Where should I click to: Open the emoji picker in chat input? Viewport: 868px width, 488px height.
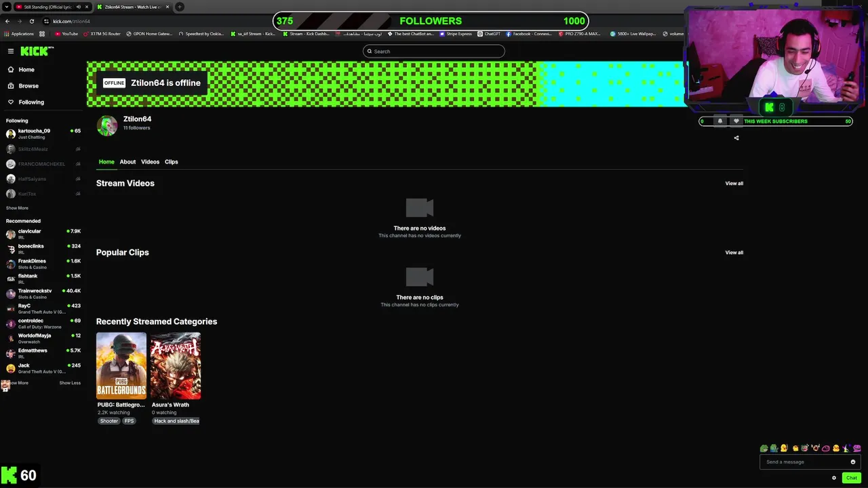pyautogui.click(x=853, y=462)
